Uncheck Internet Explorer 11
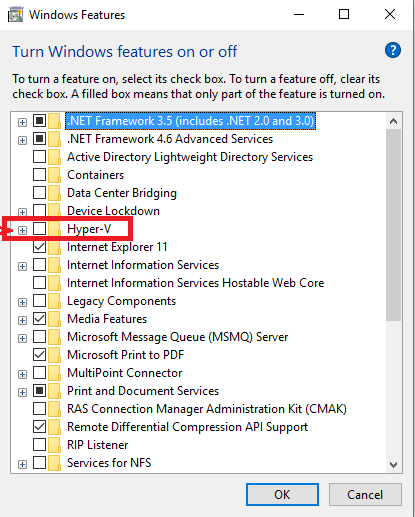The width and height of the screenshot is (415, 517). pyautogui.click(x=39, y=247)
